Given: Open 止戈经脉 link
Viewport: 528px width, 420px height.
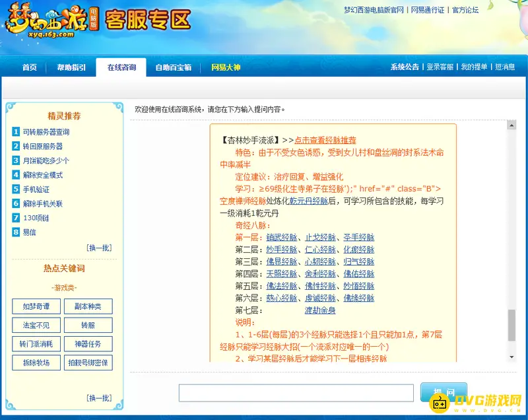Looking at the screenshot, I should click(x=320, y=238).
